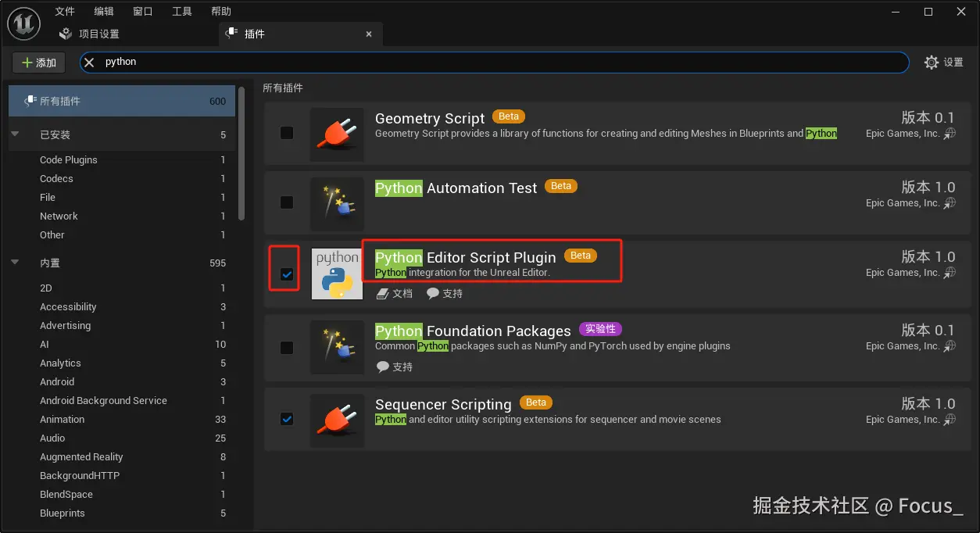The image size is (980, 533).
Task: Click the Python Editor Script Plugin logo thumbnail
Action: pyautogui.click(x=337, y=274)
